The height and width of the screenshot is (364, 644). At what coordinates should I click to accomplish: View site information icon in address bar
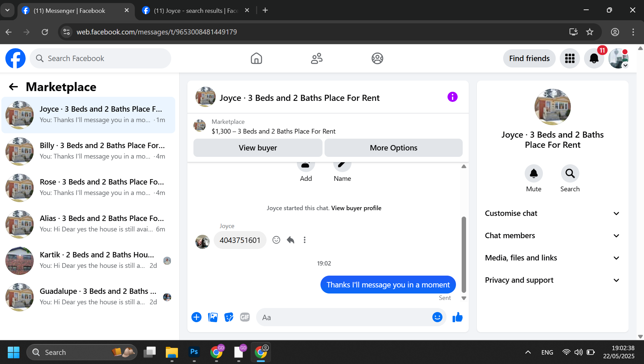(x=67, y=32)
